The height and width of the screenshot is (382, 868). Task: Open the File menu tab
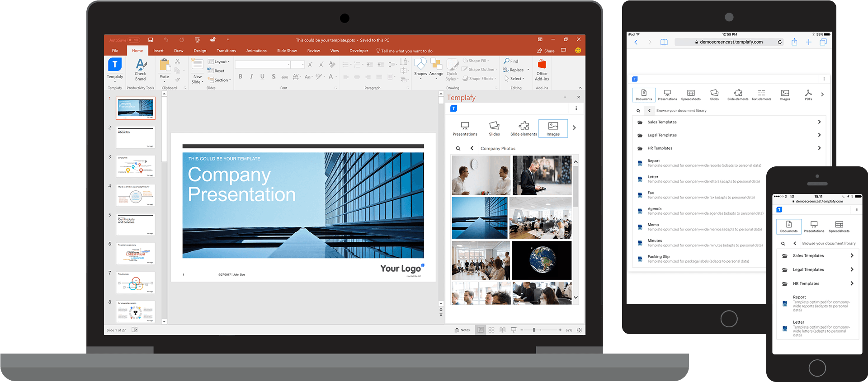pos(115,51)
